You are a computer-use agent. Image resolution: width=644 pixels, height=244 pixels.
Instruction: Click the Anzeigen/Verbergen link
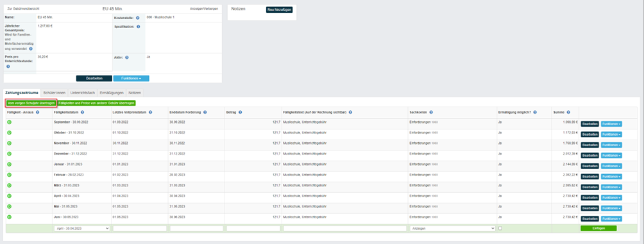204,8
